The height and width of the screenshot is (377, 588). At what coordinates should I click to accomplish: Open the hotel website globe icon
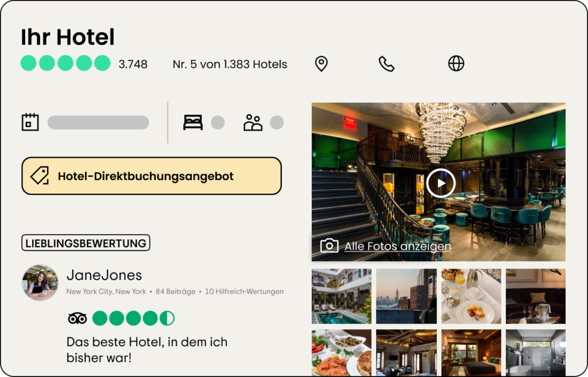click(456, 63)
